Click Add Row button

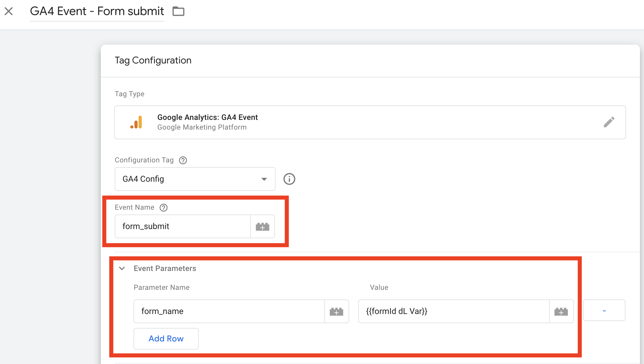click(166, 339)
